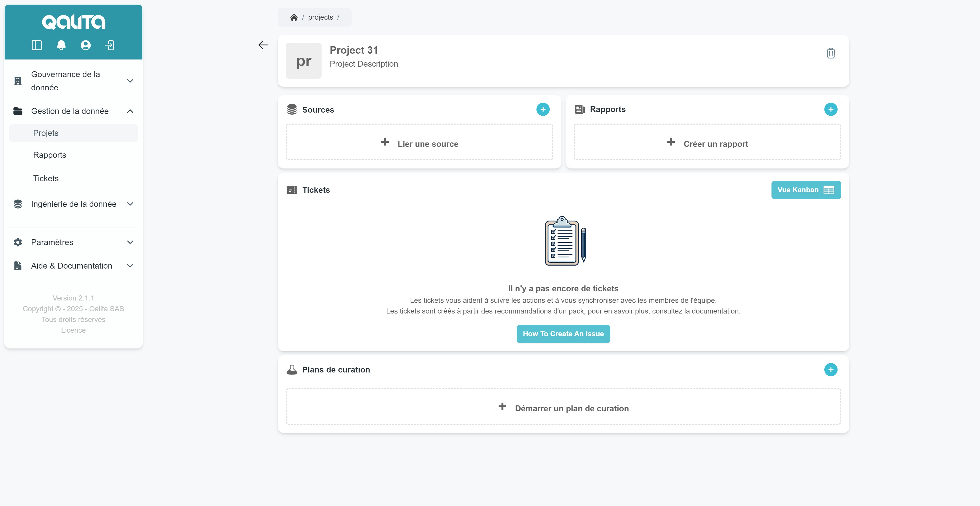980x506 pixels.
Task: Select the Paramètres label
Action: pos(52,242)
